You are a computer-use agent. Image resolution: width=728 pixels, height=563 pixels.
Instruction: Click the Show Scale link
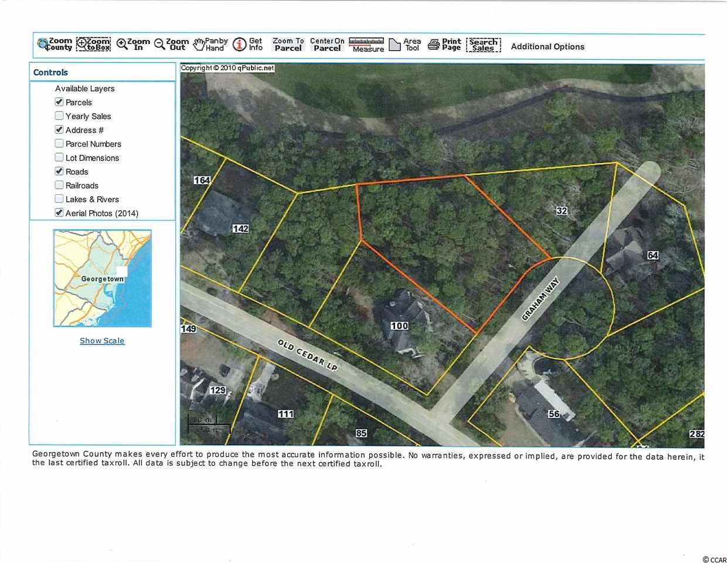click(102, 341)
